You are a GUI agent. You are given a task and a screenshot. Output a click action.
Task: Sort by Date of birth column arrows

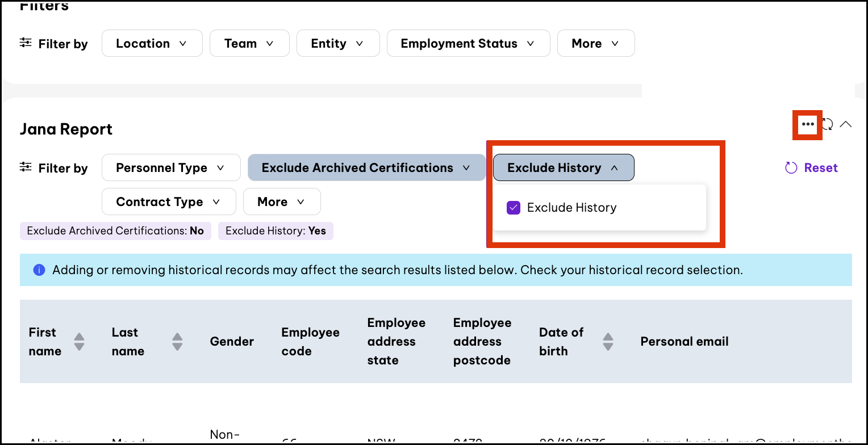tap(608, 342)
